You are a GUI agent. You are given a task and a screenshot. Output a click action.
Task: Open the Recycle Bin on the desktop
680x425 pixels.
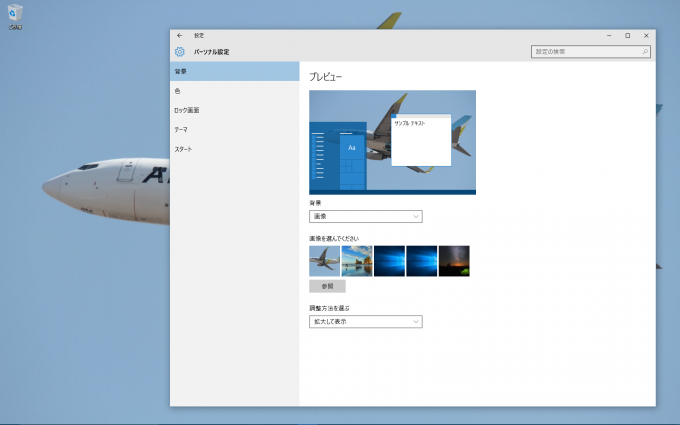coord(15,16)
